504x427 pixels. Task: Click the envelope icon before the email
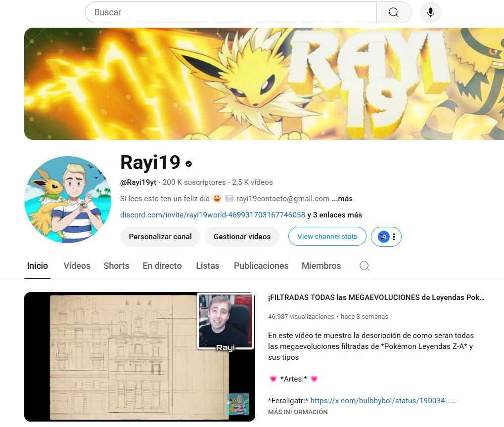(229, 199)
